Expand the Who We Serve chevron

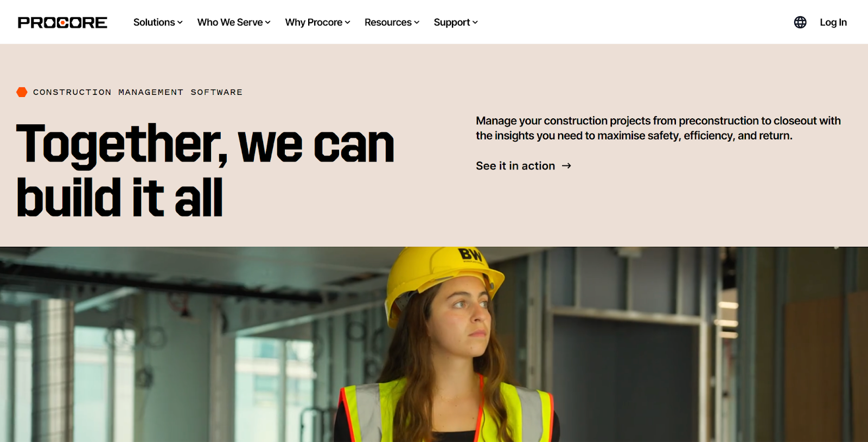(267, 23)
